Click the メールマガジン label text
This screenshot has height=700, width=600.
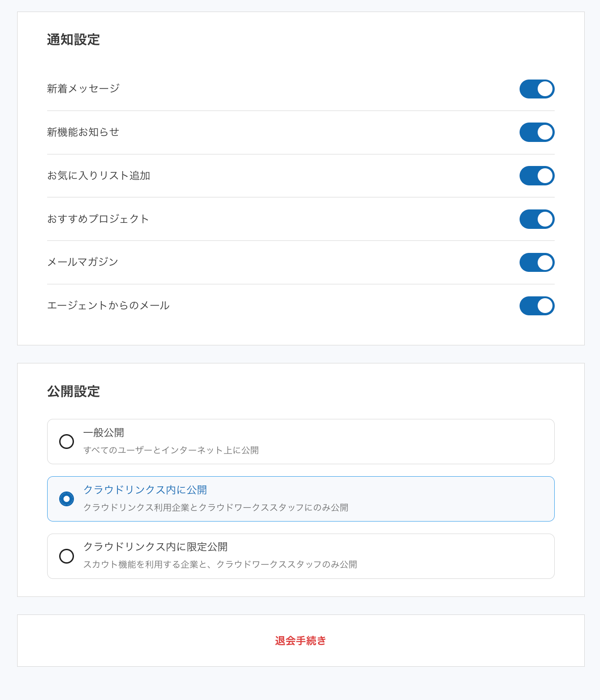[x=83, y=262]
